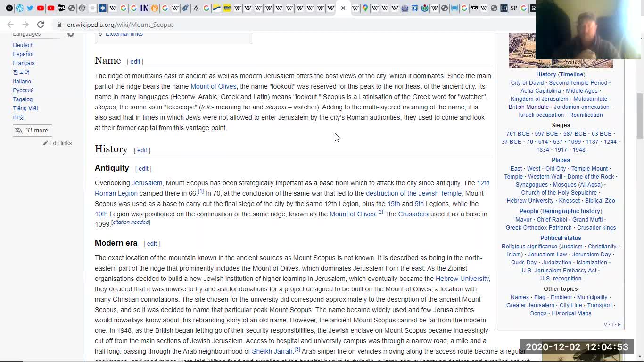Click the padlock site info icon
This screenshot has width=644, height=362.
(59, 25)
